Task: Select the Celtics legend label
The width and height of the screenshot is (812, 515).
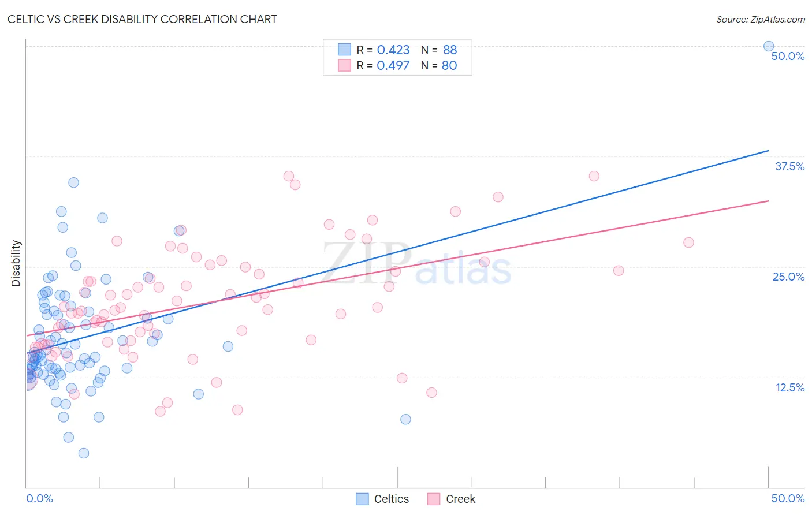Action: [x=392, y=499]
